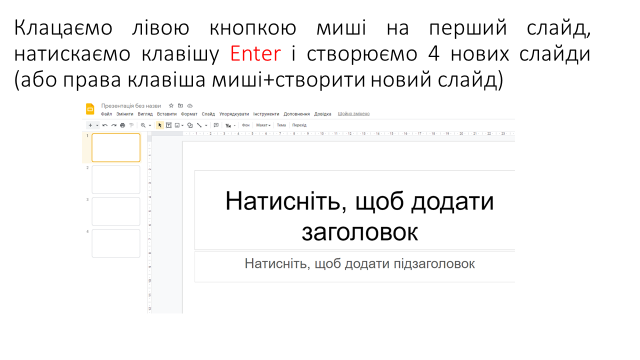
Task: Star the presentation with the star icon
Action: 171,106
